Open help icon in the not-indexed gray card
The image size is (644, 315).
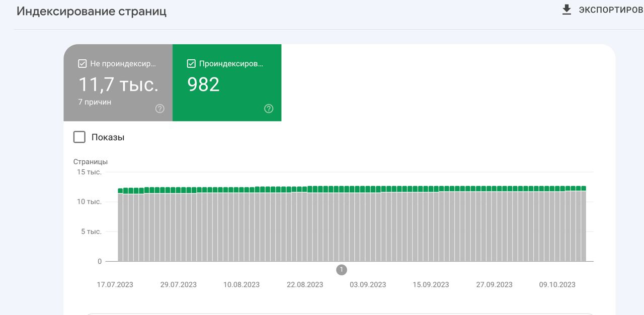159,109
